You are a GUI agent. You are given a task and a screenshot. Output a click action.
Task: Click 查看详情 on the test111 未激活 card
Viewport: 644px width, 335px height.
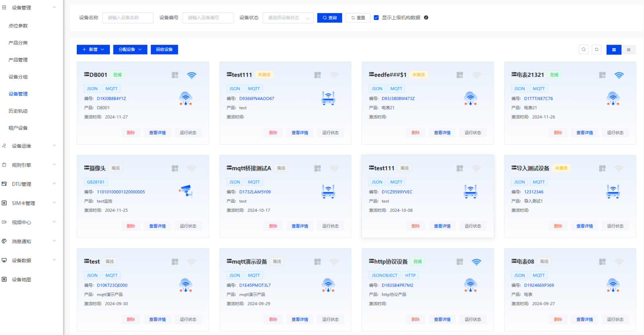tap(299, 133)
